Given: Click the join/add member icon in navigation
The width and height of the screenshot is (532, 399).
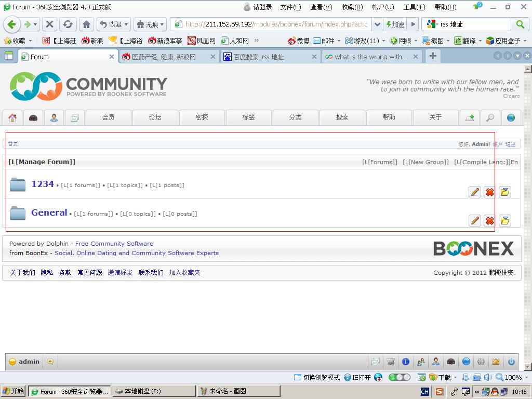Looking at the screenshot, I should [x=470, y=118].
